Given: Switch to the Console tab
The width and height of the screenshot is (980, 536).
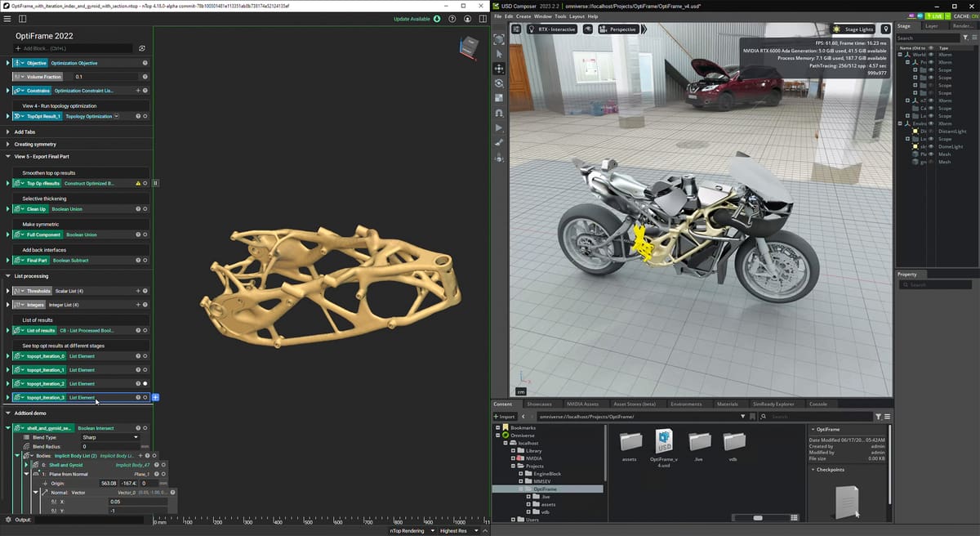Looking at the screenshot, I should pos(817,404).
